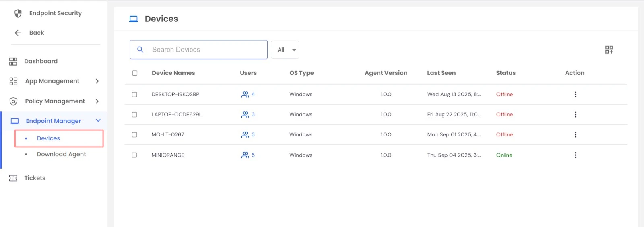Go to Download Agent page
The image size is (644, 227).
coord(61,154)
